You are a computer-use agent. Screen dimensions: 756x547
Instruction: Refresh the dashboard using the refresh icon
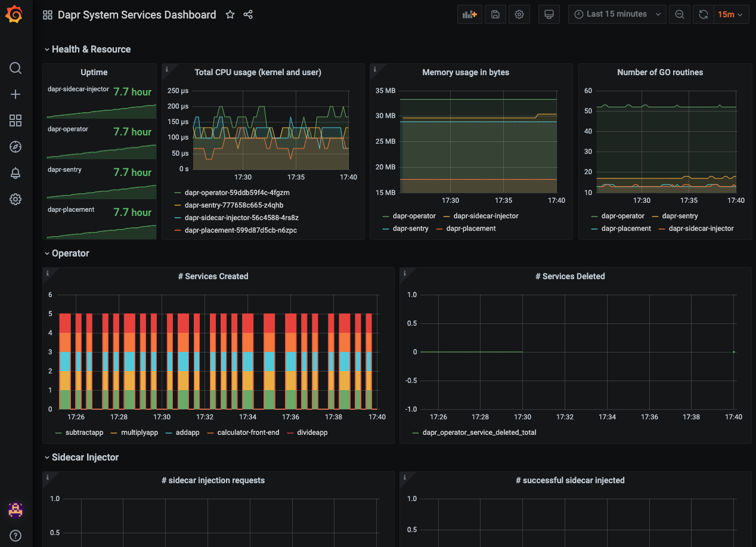[x=702, y=14]
